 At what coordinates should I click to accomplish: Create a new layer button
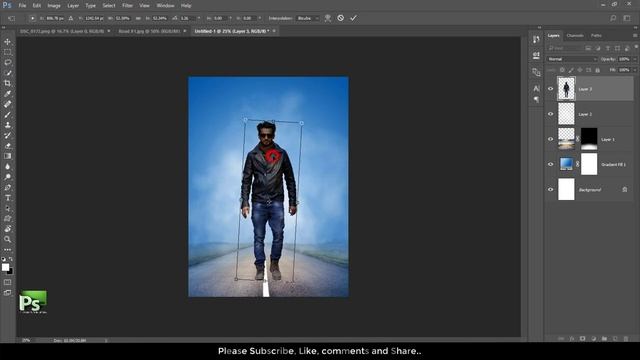615,338
